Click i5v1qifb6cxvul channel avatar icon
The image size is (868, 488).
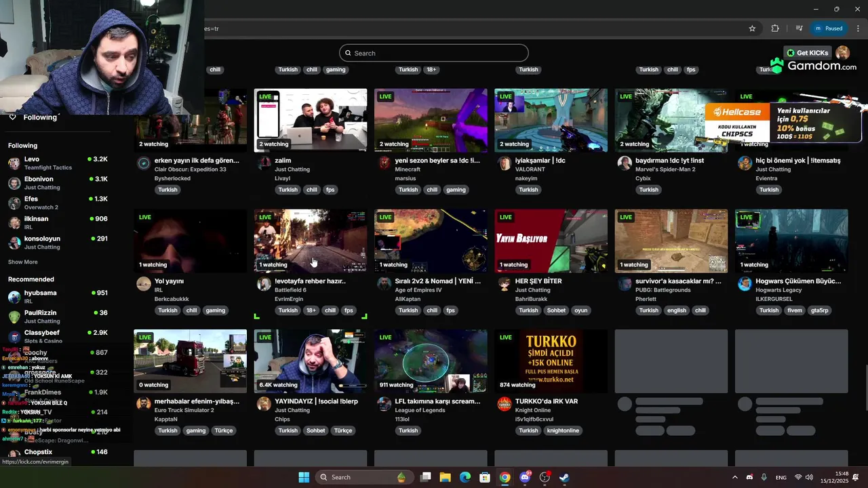tap(504, 404)
